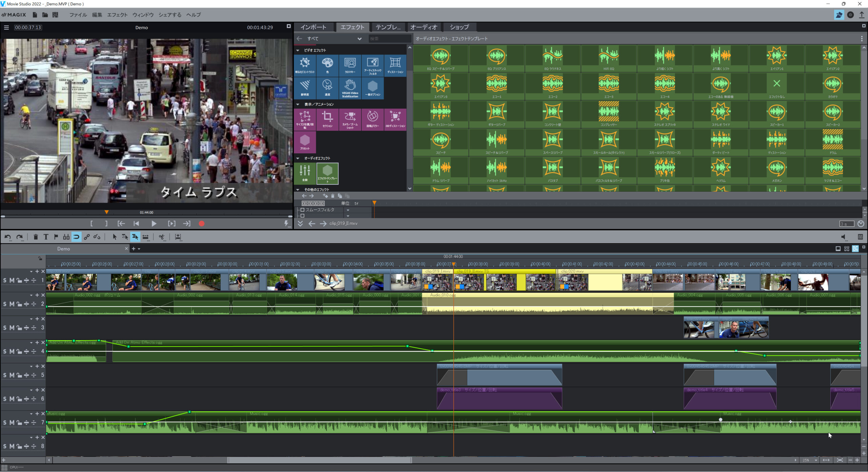Solo track 4 with the S button
Viewport: 868px width, 472px height.
click(x=5, y=351)
